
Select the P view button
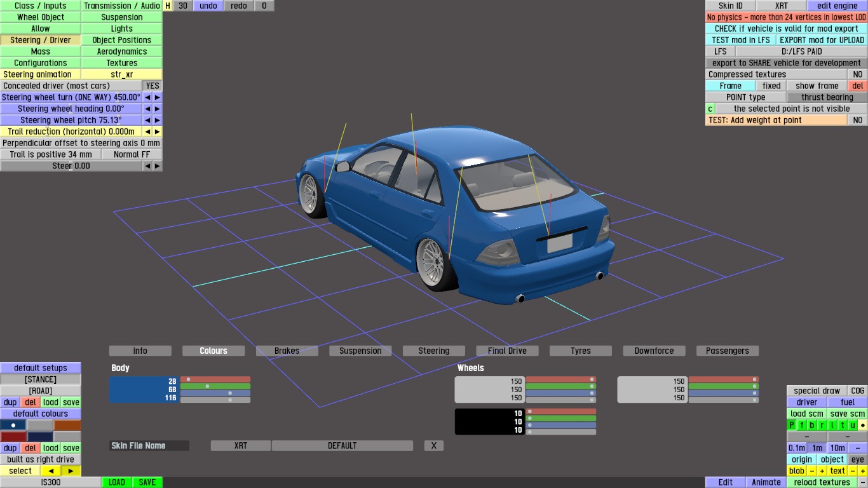(792, 425)
